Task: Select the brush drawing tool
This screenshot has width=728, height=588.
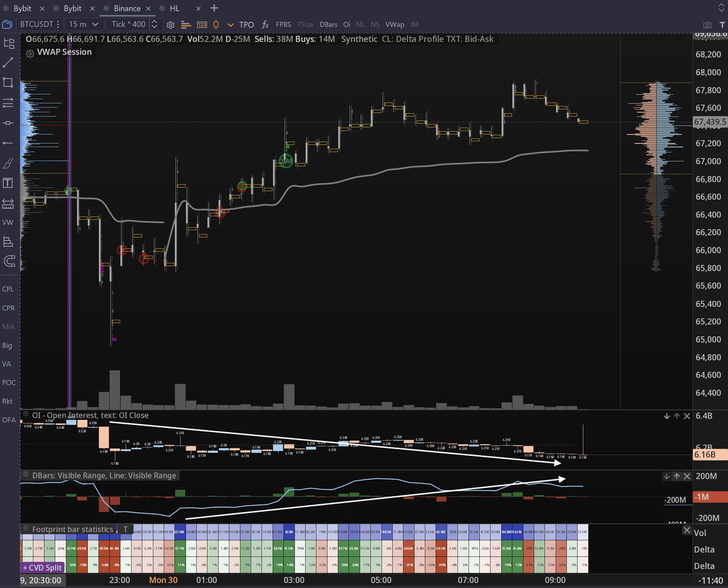Action: [8, 163]
